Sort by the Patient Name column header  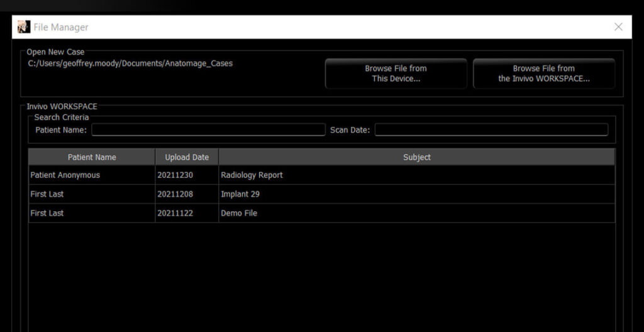(92, 157)
